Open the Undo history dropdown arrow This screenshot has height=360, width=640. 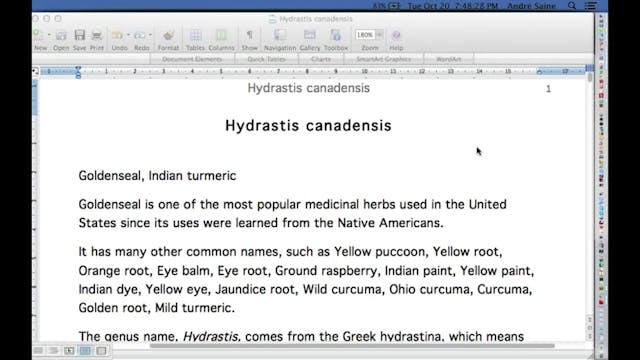tap(128, 36)
